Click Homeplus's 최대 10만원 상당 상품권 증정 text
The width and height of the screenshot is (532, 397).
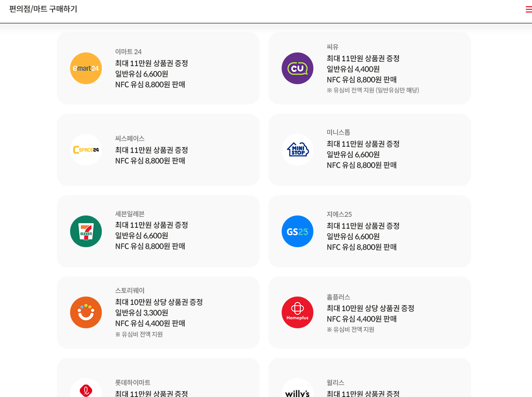click(371, 308)
